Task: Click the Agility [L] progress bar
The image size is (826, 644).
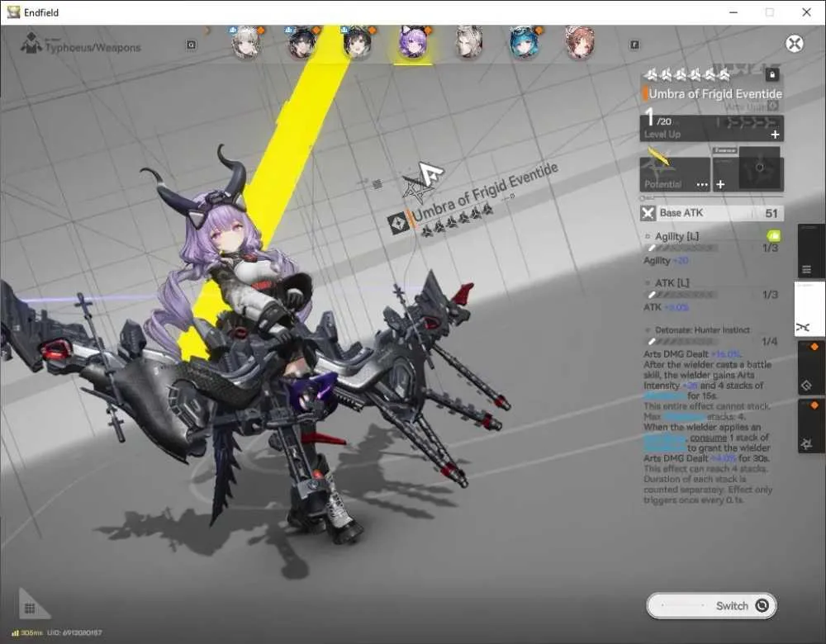Action: pyautogui.click(x=683, y=248)
